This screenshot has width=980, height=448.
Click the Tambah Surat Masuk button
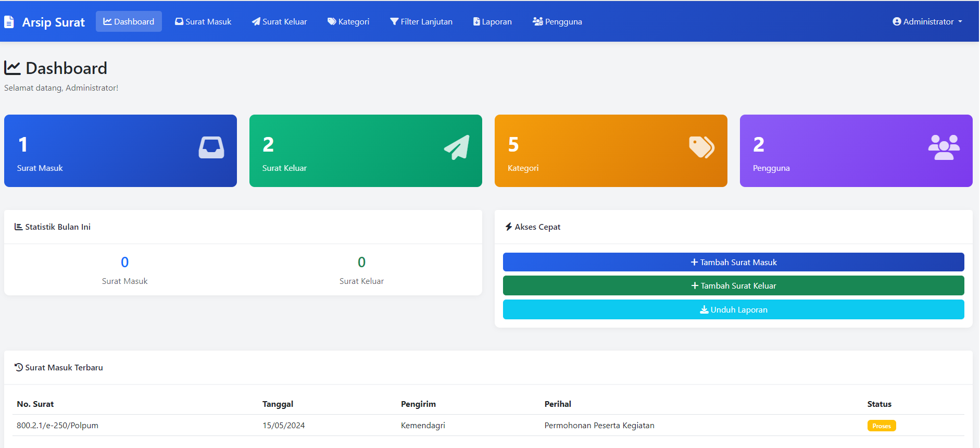tap(734, 262)
